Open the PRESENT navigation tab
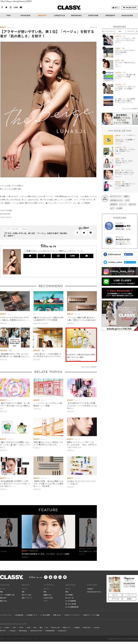Image resolution: width=138 pixels, height=644 pixels. tap(110, 15)
